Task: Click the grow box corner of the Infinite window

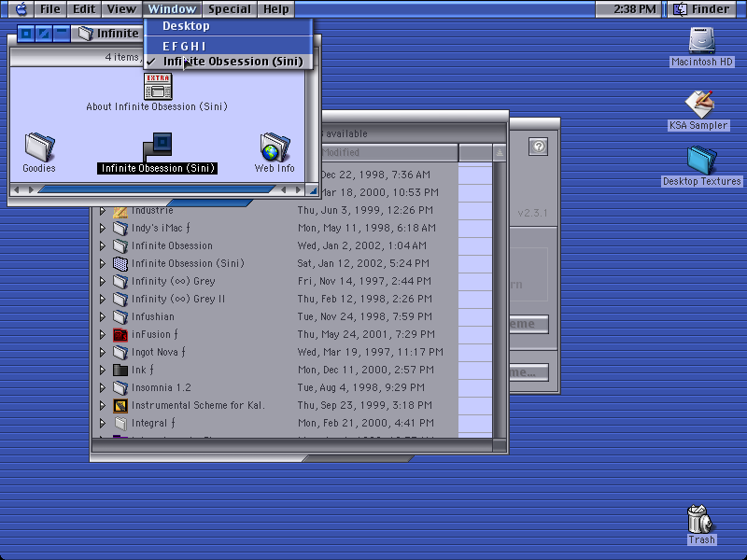Action: point(313,190)
